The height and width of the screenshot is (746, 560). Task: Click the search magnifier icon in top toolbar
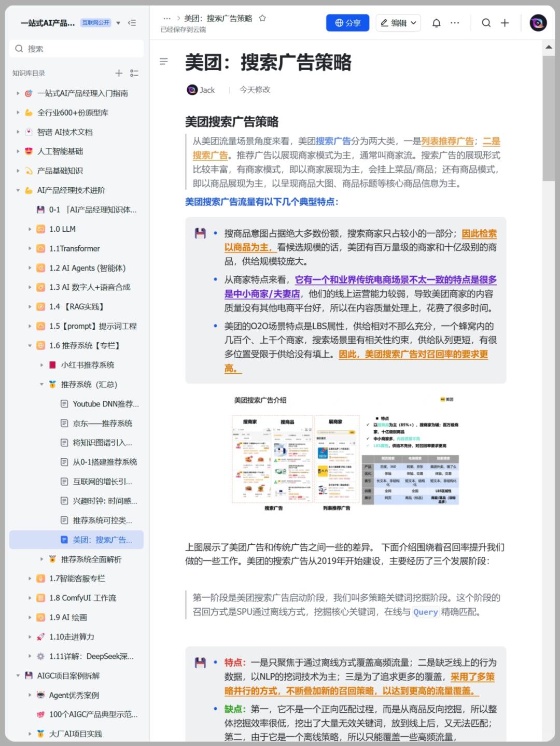[486, 23]
